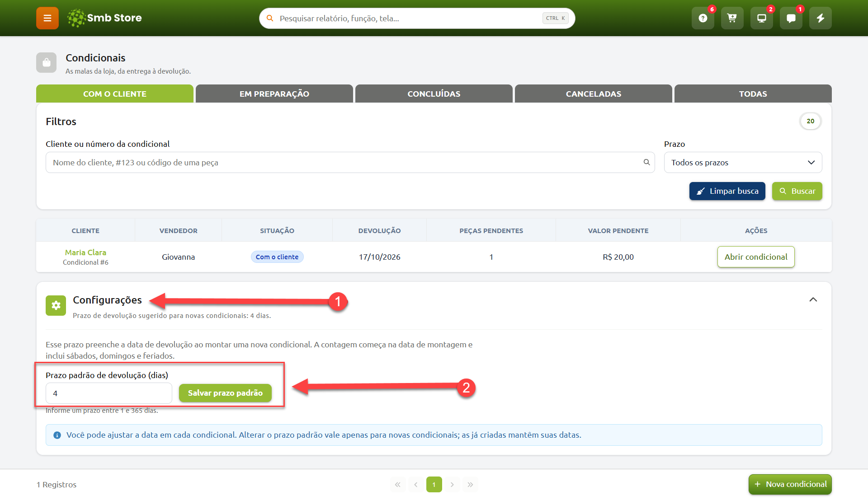This screenshot has width=868, height=500.
Task: Focus the Prazo padrão de devolução field
Action: pos(109,393)
